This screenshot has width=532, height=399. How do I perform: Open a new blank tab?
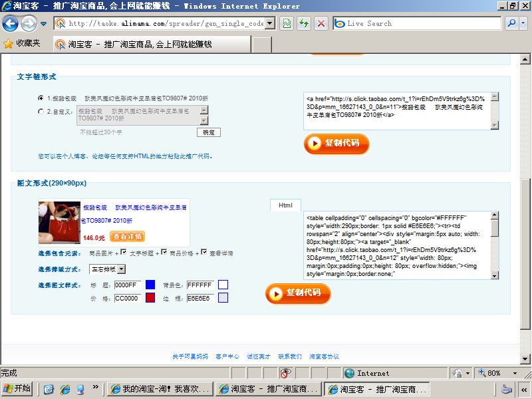point(262,45)
